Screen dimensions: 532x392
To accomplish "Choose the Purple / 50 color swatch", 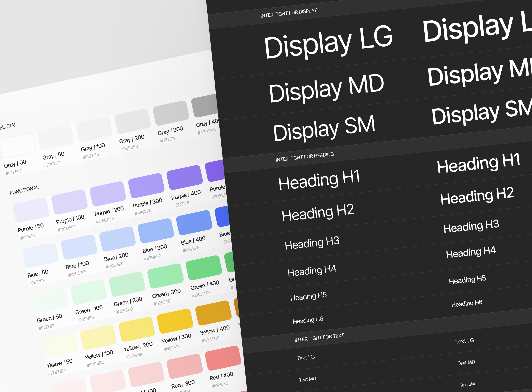I will point(31,210).
